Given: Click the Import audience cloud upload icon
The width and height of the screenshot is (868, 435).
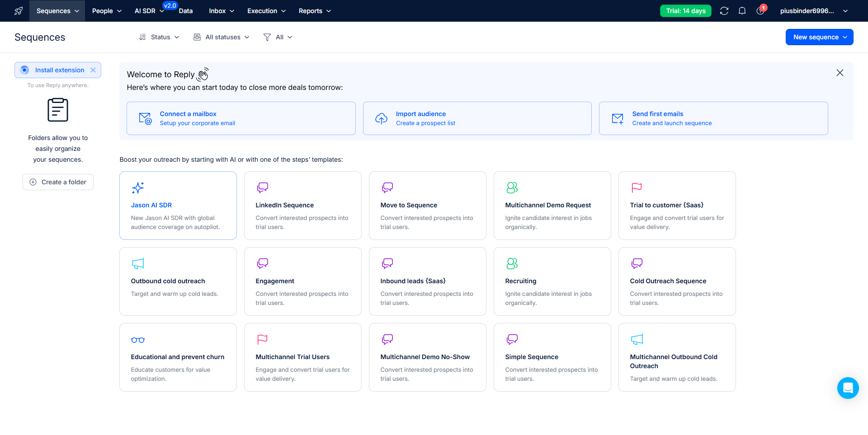Looking at the screenshot, I should (x=381, y=118).
